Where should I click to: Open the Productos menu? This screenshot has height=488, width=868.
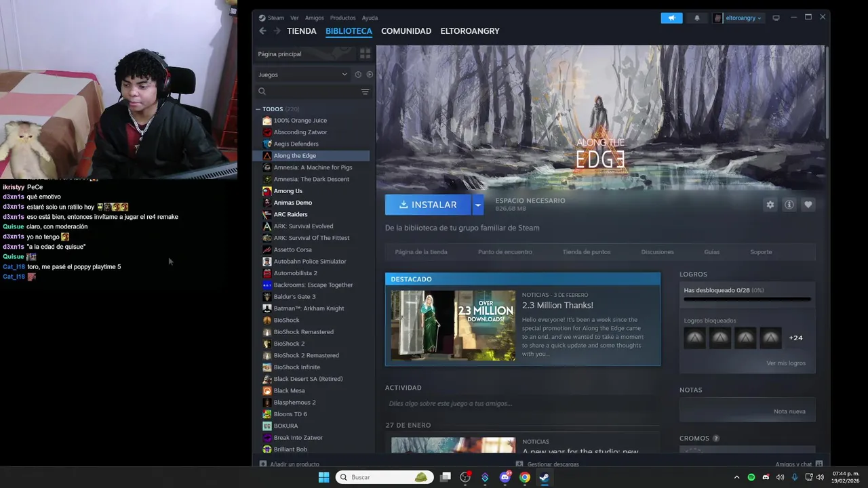coord(342,18)
